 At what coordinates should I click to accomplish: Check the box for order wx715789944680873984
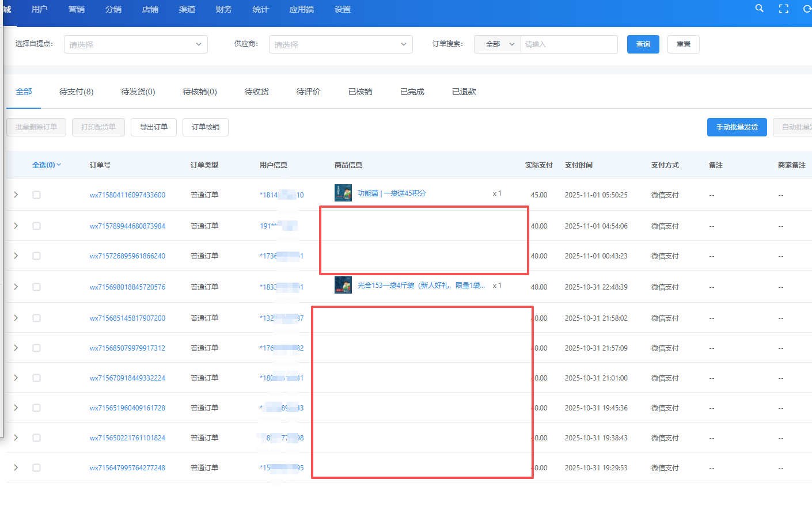(36, 226)
